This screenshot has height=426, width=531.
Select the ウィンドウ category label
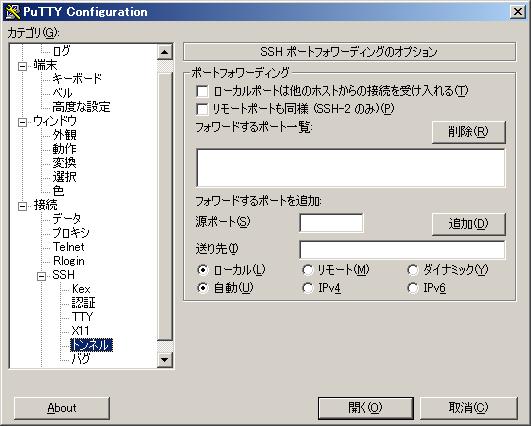pyautogui.click(x=55, y=121)
